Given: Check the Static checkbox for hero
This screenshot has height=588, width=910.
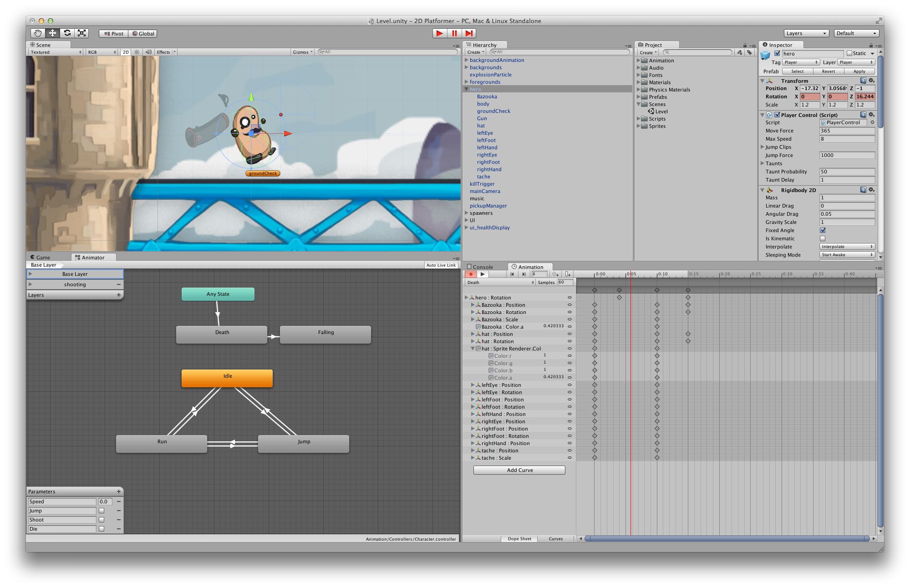Looking at the screenshot, I should (x=849, y=54).
